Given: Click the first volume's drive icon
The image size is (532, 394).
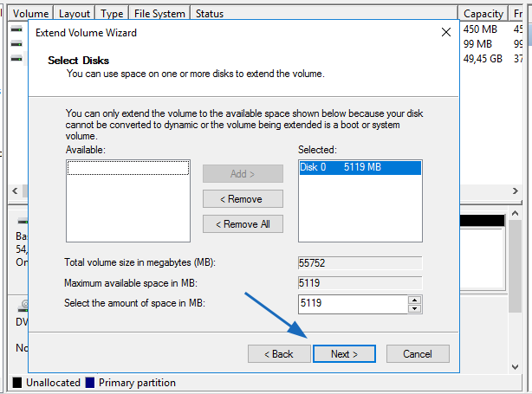Looking at the screenshot, I should point(16,29).
